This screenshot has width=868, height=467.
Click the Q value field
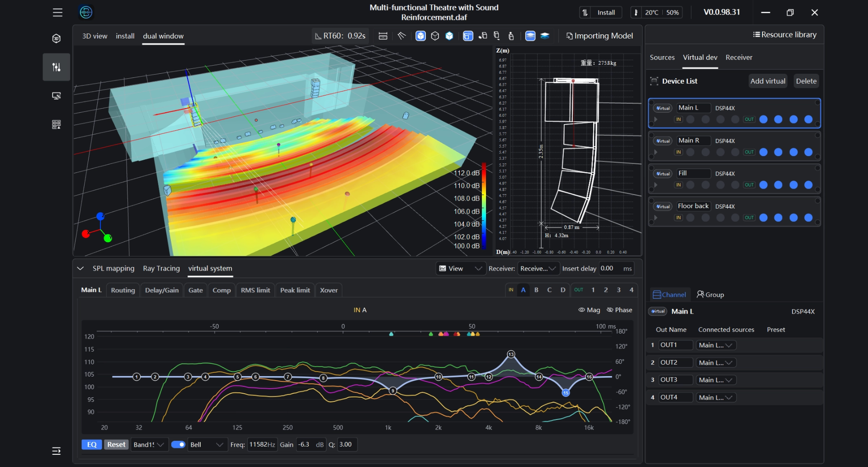347,444
